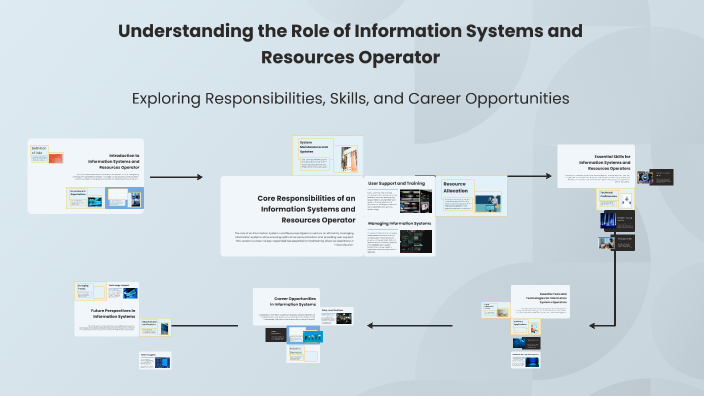Select the 'Emerging Trends' subtopic thumbnail
This screenshot has width=704, height=396.
[90, 291]
